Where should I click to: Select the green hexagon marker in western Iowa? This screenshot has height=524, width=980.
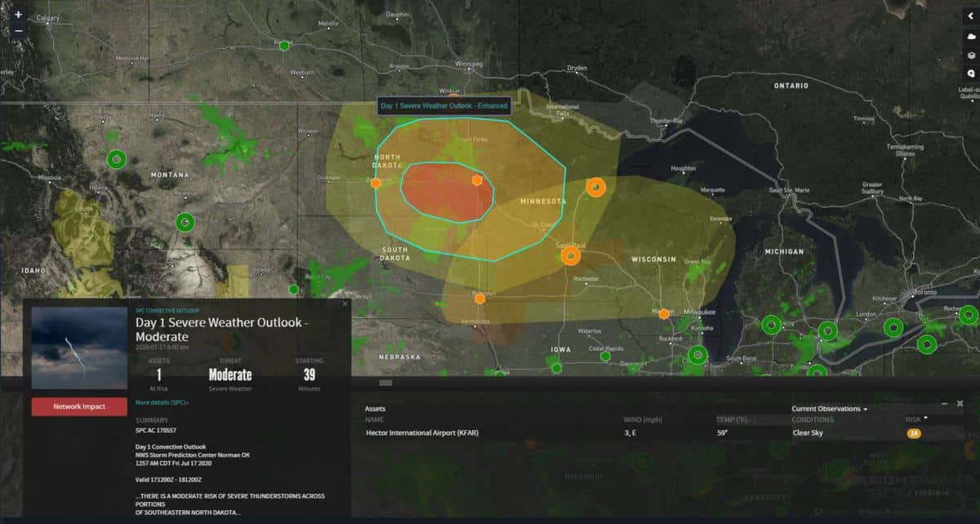point(556,368)
